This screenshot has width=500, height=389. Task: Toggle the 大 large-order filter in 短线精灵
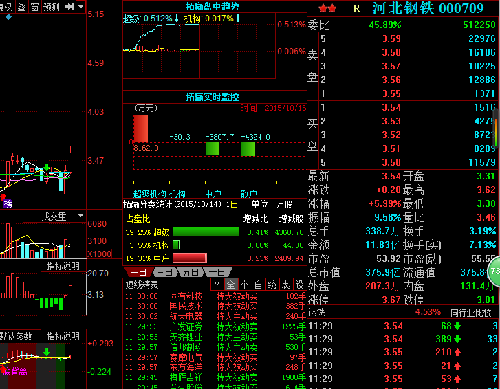(x=286, y=284)
